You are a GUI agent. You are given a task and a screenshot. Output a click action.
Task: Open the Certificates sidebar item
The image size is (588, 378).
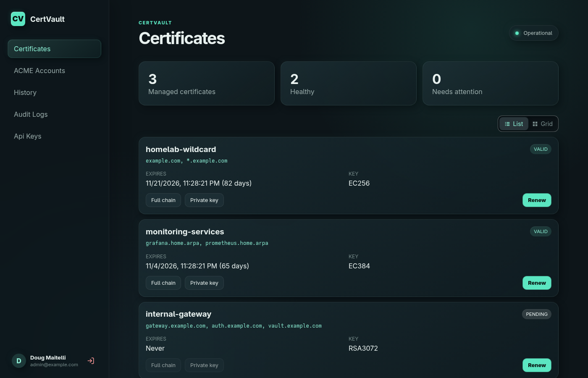pyautogui.click(x=54, y=49)
